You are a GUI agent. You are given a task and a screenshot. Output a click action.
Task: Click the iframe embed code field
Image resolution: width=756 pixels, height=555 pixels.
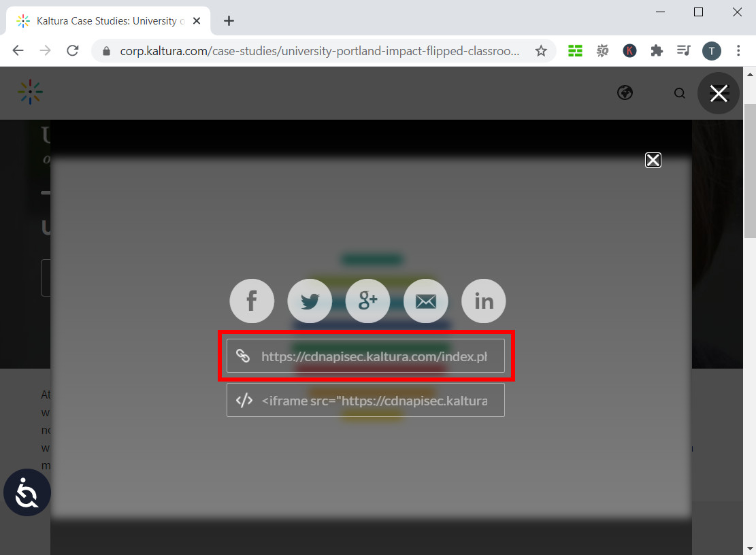coord(366,401)
